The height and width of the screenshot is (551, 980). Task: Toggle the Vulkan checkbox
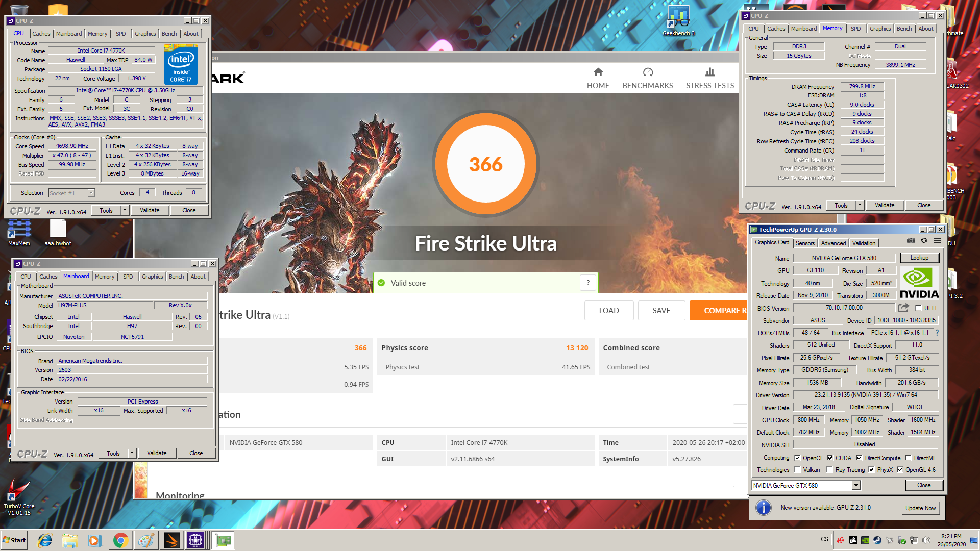[797, 470]
